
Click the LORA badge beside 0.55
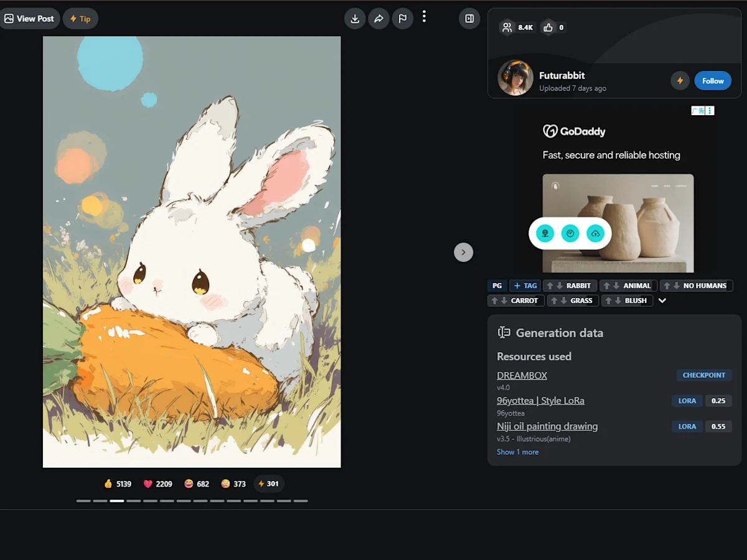click(x=687, y=426)
